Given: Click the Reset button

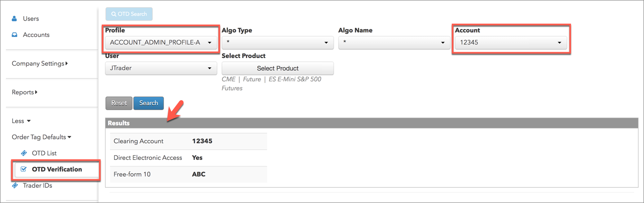Looking at the screenshot, I should [119, 103].
